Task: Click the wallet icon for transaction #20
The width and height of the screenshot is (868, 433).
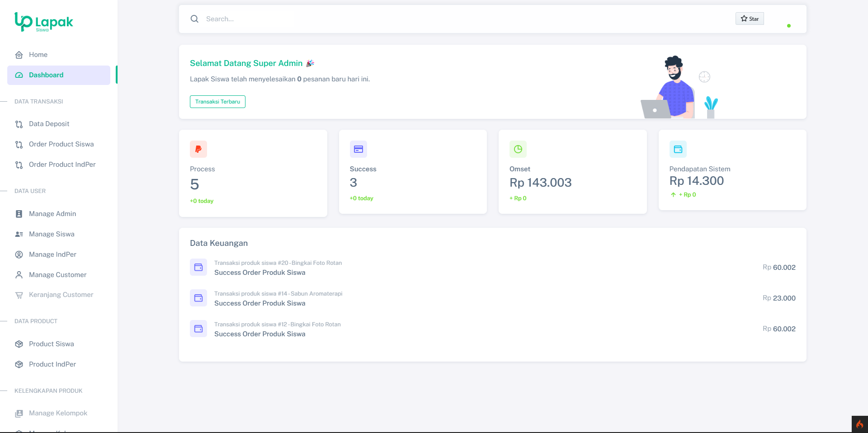Action: click(198, 267)
